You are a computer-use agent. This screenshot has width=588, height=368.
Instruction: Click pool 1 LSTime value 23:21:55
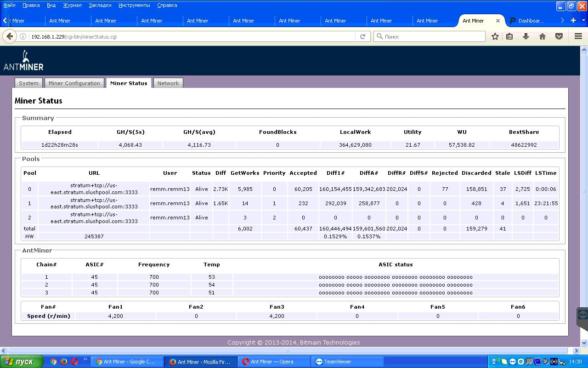coord(546,203)
